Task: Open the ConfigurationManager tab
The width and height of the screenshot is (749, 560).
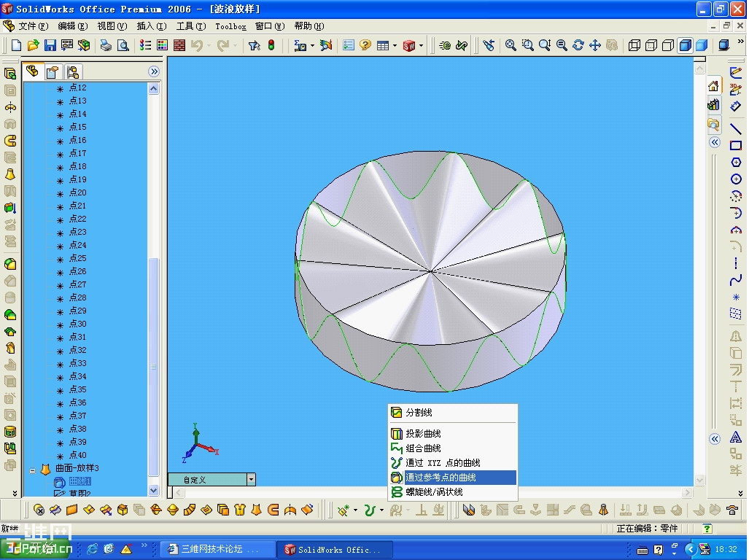Action: click(x=73, y=72)
